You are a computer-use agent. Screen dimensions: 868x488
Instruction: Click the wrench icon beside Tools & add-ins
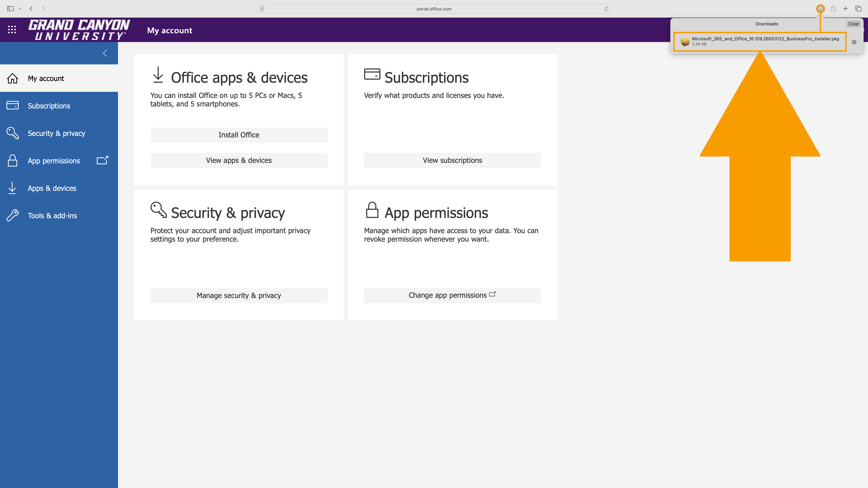pos(13,215)
